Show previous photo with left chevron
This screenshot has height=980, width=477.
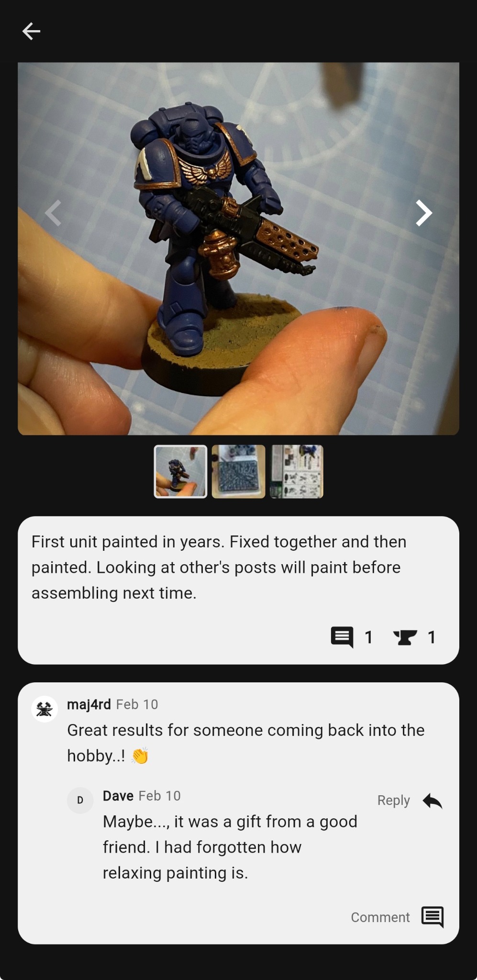(53, 213)
